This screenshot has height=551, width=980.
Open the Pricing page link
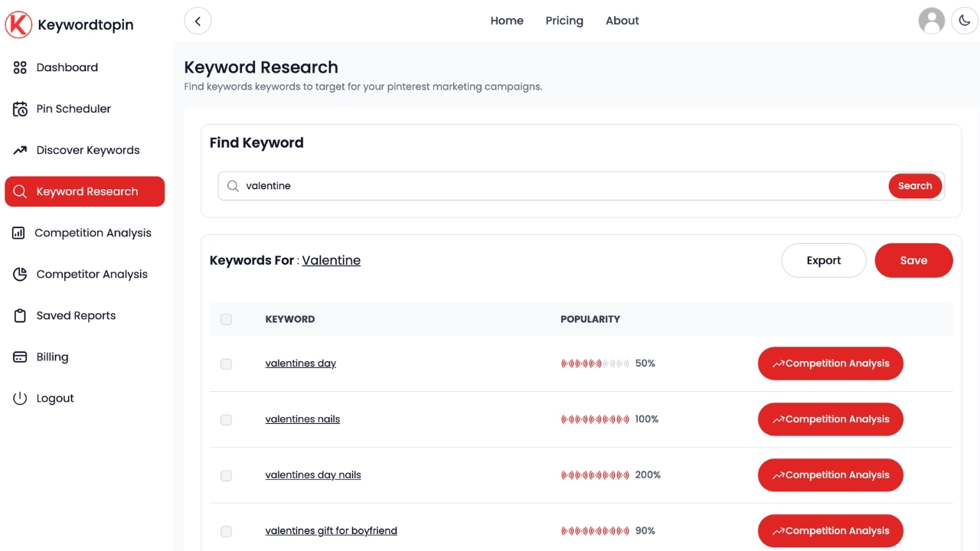[564, 21]
